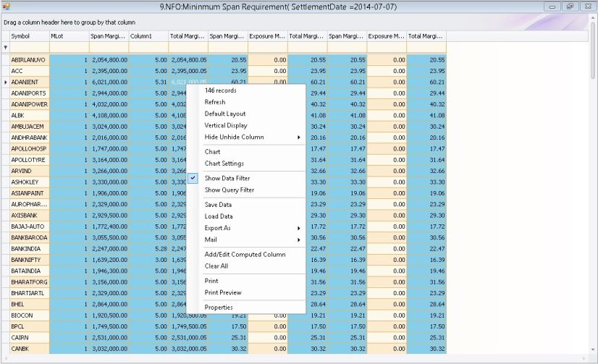Open Properties menu entry
The width and height of the screenshot is (598, 364).
[x=219, y=308]
